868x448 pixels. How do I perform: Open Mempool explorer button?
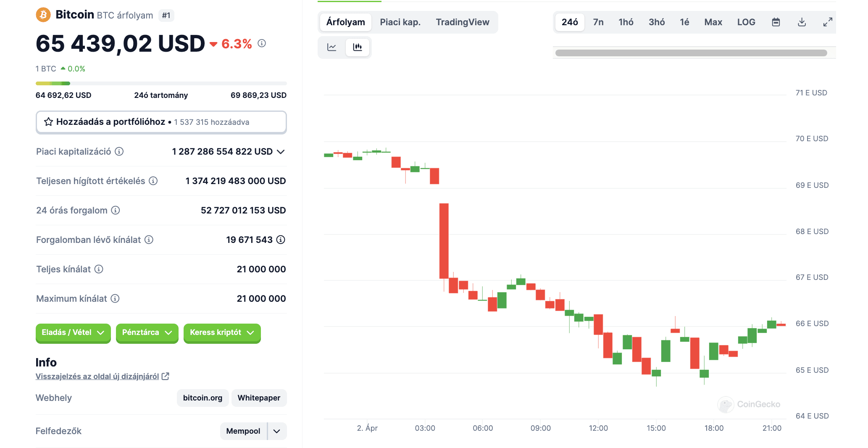(x=243, y=431)
